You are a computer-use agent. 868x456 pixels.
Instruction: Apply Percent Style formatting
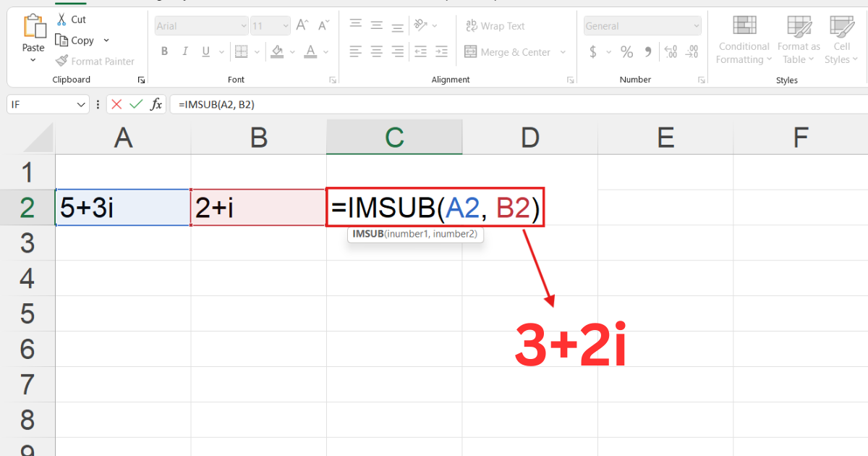coord(626,51)
